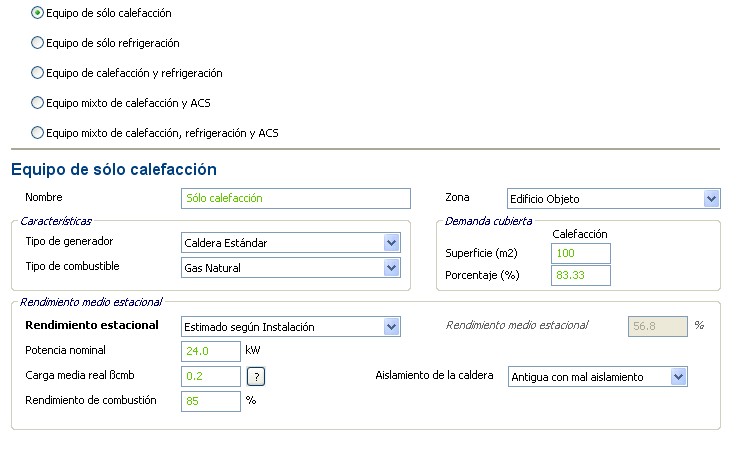Click the Porcentaje (%) input field
The image size is (739, 449).
[580, 275]
